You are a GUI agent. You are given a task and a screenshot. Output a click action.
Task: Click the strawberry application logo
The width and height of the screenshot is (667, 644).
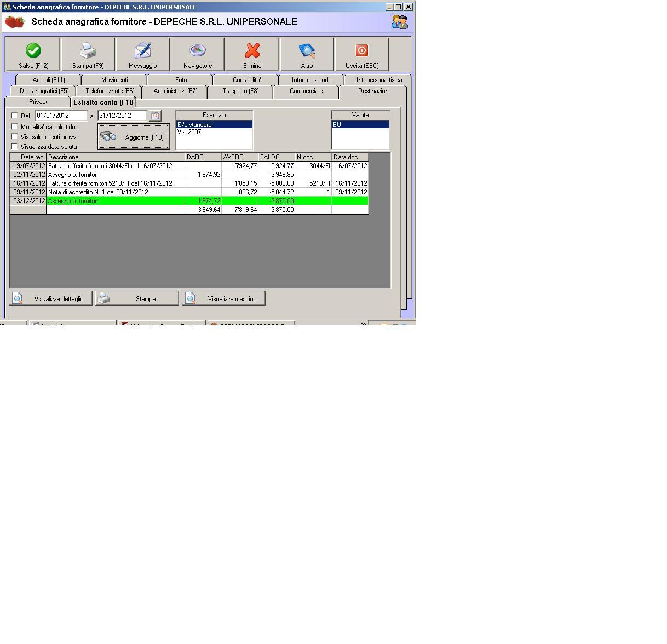click(x=15, y=22)
